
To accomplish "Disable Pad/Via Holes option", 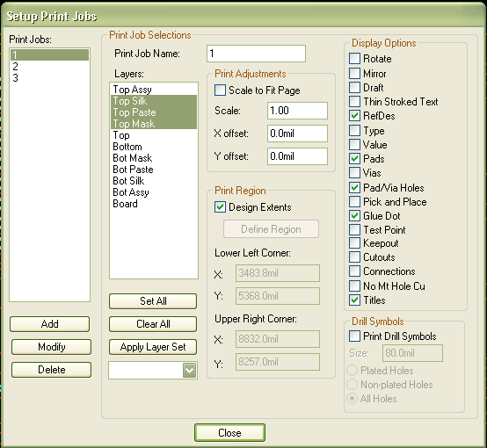I will pyautogui.click(x=354, y=187).
